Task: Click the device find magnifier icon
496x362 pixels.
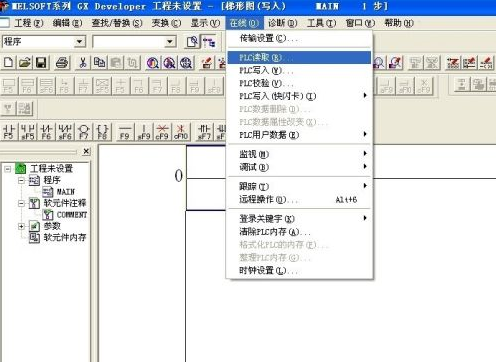Action: tap(153, 62)
